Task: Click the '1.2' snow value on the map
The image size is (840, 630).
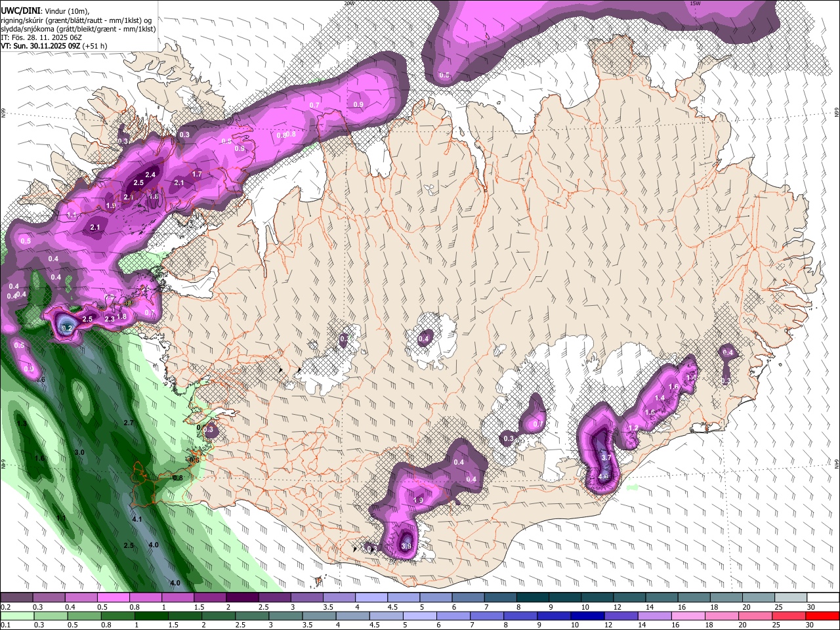Action: point(633,428)
